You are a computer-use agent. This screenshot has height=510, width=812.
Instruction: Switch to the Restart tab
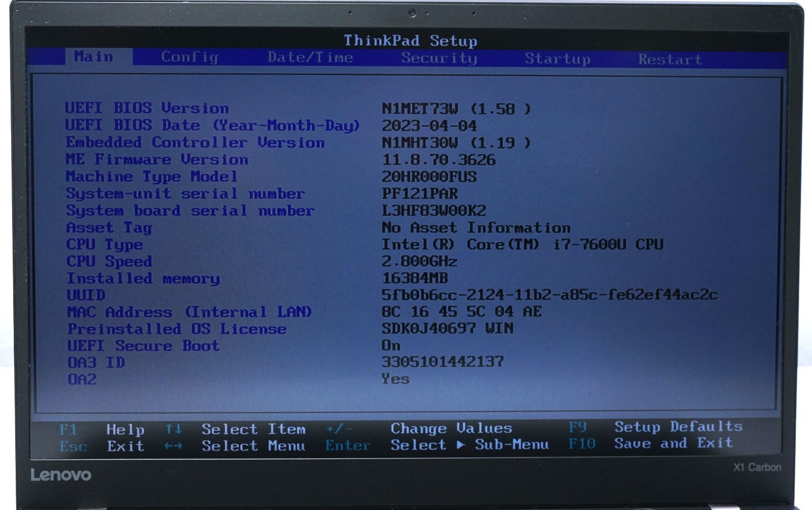[x=670, y=59]
